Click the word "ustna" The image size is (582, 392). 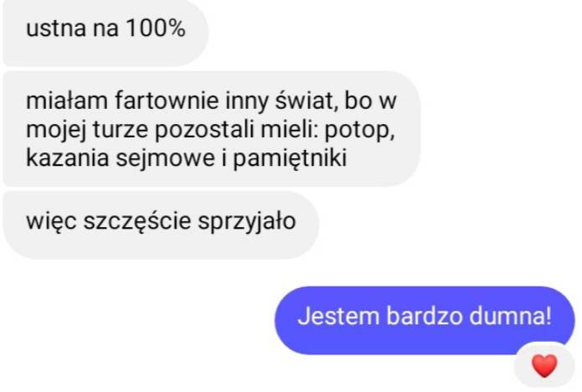pyautogui.click(x=55, y=28)
